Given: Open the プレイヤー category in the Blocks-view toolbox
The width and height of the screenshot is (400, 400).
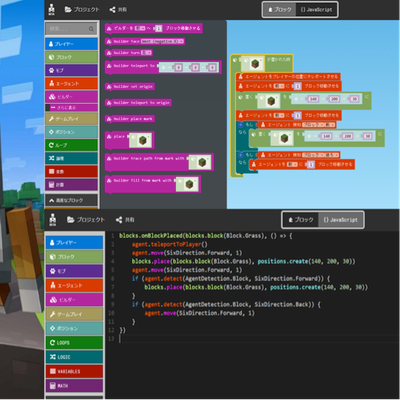Looking at the screenshot, I should pos(71,44).
